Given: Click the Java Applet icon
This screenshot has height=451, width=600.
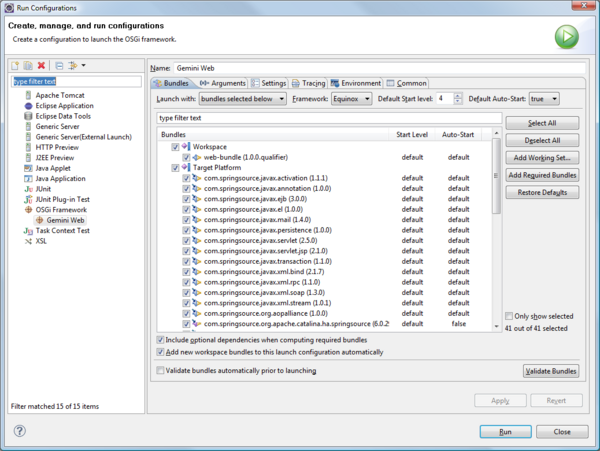Looking at the screenshot, I should [x=28, y=168].
